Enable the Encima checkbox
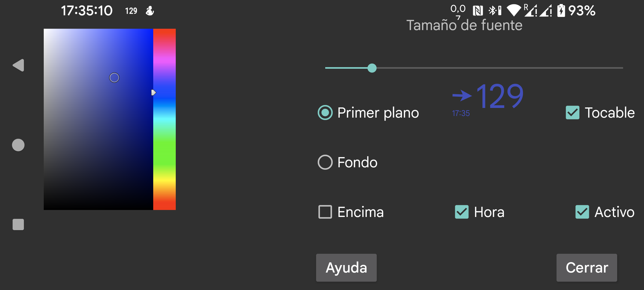The width and height of the screenshot is (644, 290). (x=325, y=212)
